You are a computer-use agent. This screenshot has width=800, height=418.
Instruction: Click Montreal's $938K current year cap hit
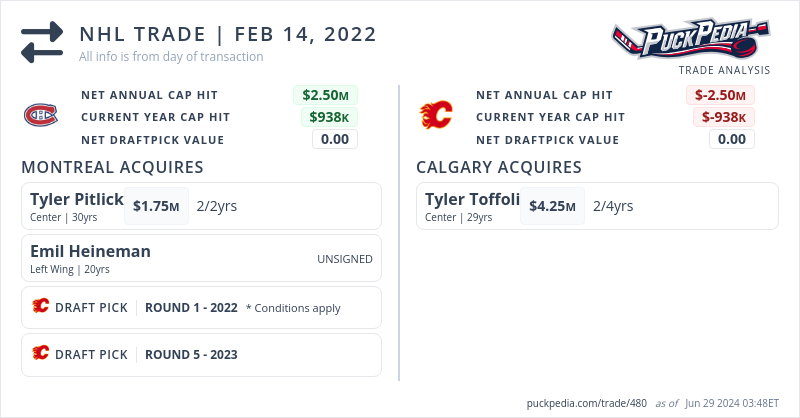tap(329, 117)
